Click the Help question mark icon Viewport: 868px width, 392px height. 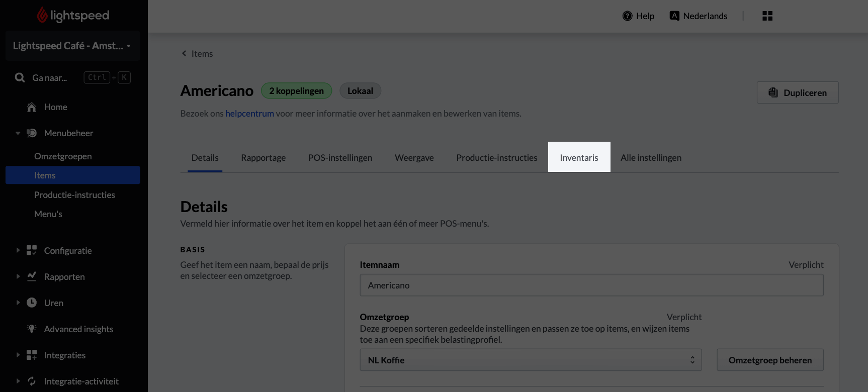pyautogui.click(x=627, y=16)
